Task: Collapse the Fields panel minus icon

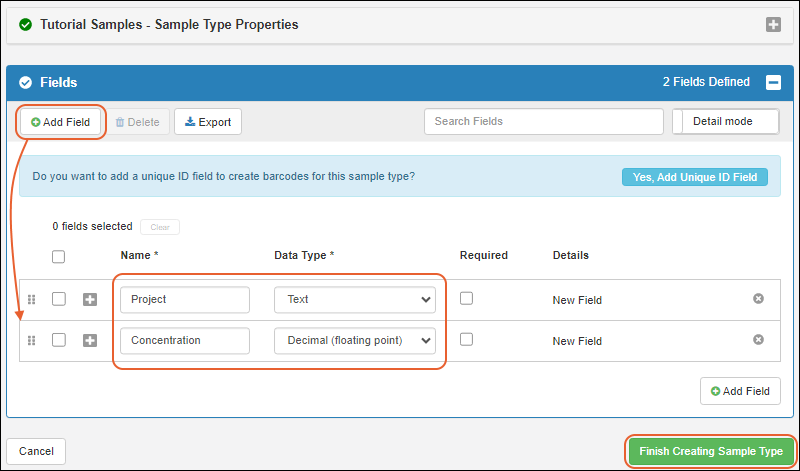Action: (x=773, y=82)
